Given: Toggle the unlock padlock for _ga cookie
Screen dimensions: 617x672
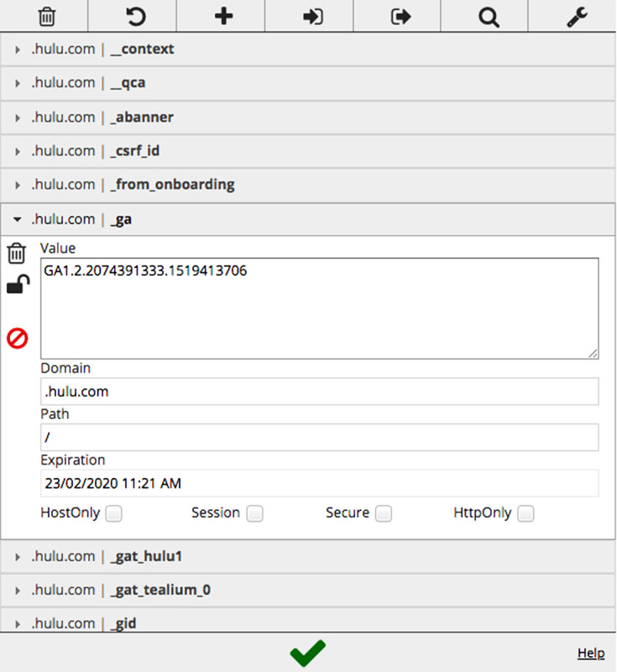Looking at the screenshot, I should tap(18, 286).
